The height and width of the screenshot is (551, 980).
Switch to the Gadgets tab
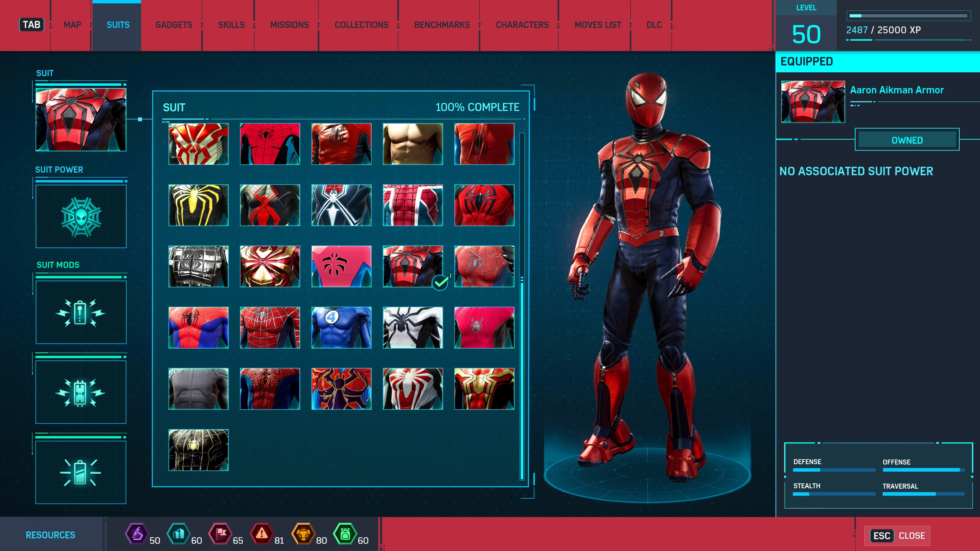tap(174, 25)
